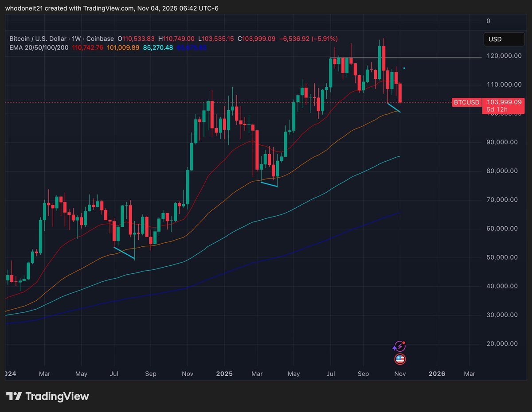532x412 pixels.
Task: Click the US flag economic event icon
Action: coord(399,359)
